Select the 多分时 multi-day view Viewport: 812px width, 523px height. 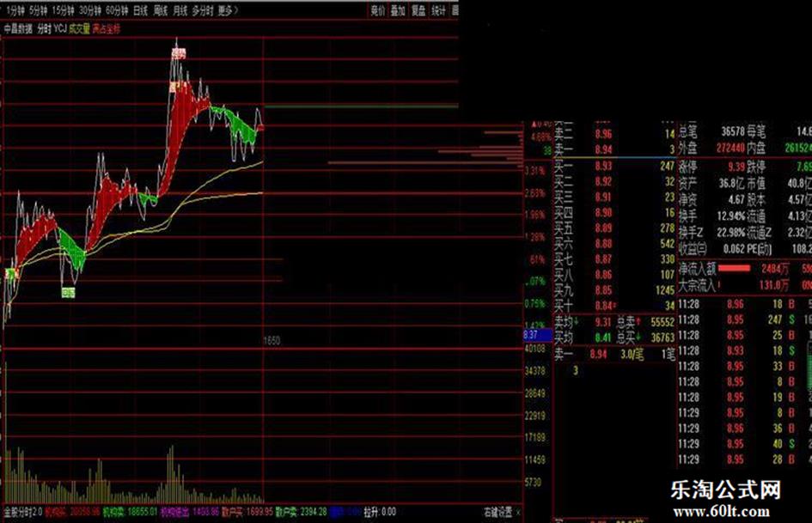(203, 9)
